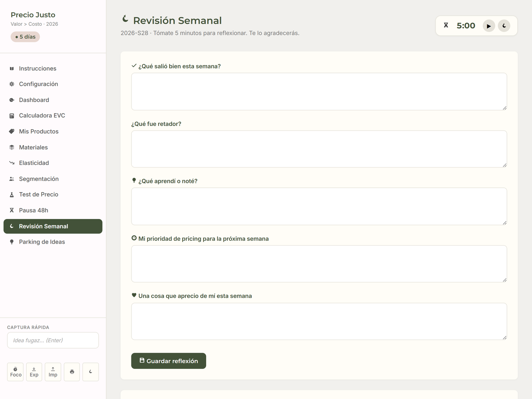Click the Mis Productos tag icon
This screenshot has width=532, height=399.
[12, 131]
